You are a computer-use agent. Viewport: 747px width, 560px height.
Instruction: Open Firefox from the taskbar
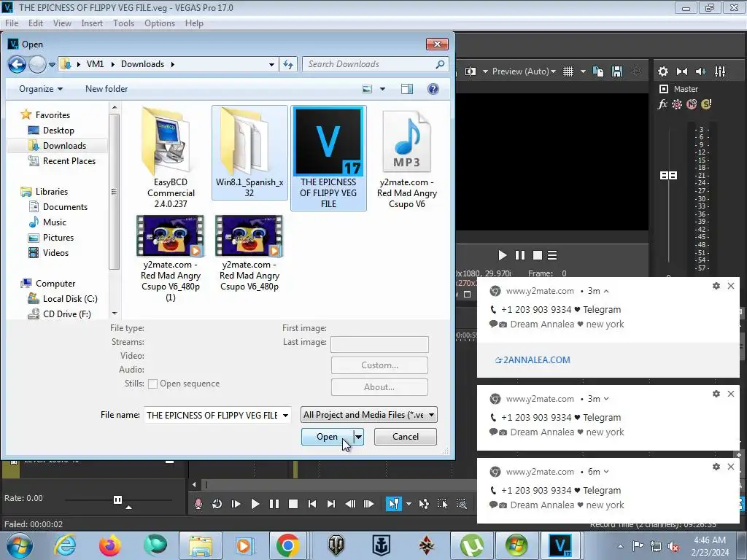pos(109,545)
